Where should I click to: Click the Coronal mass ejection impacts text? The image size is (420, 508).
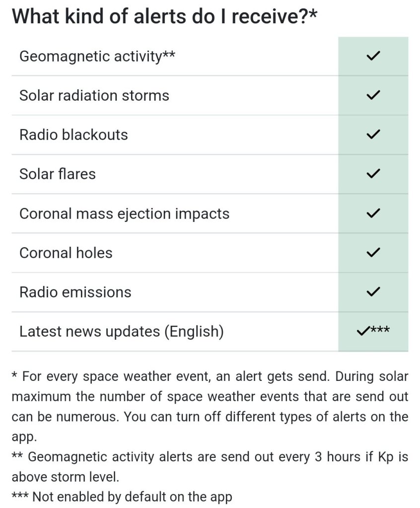pos(124,214)
